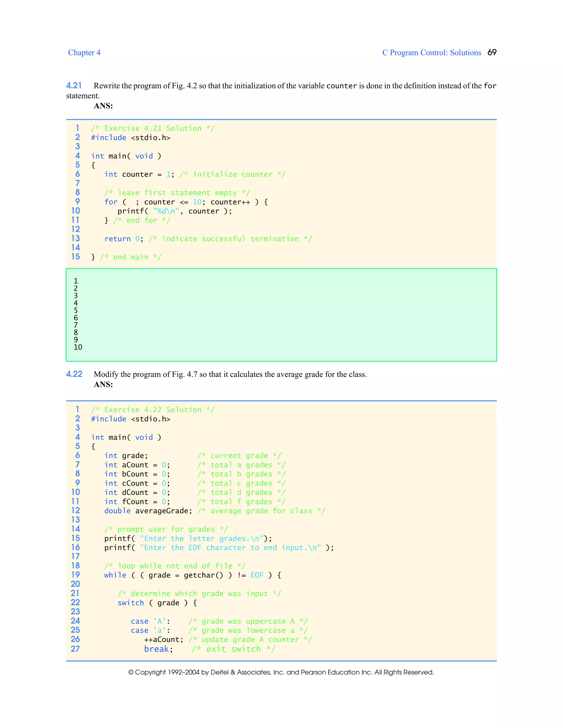Click 'int aCount = 0;' declaration
Screen dimensions: 563x728
137,465
